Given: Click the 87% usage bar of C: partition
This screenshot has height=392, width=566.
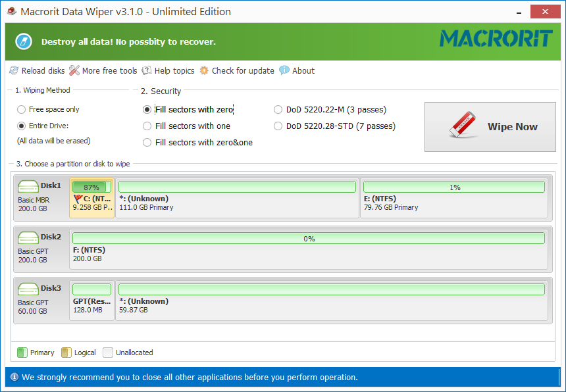Looking at the screenshot, I should click(x=91, y=187).
